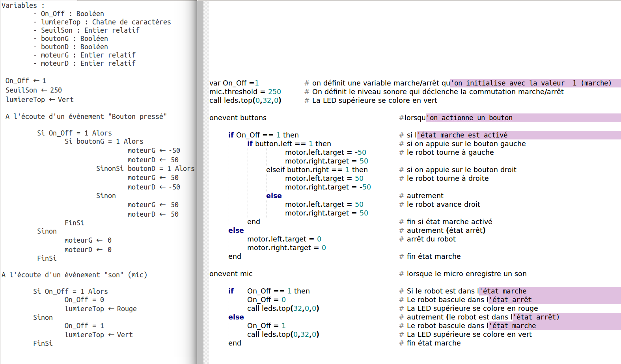Click comment "si on appuie sur le bouton gauche"
621x364 pixels.
462,144
